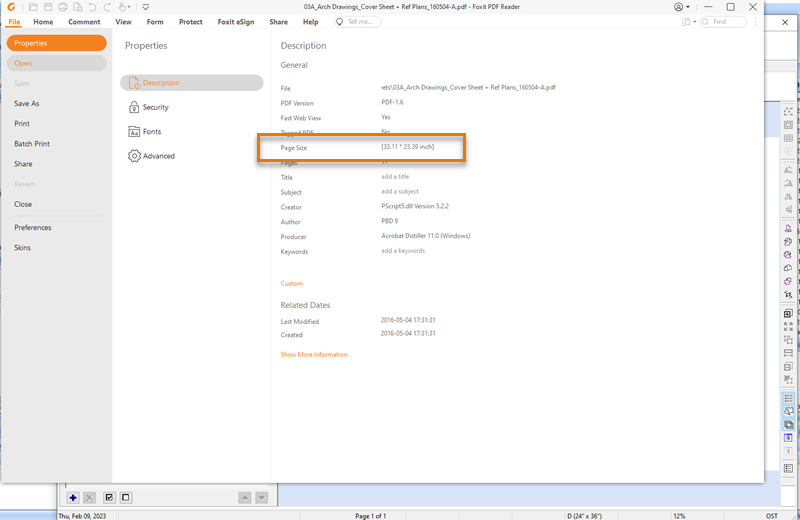
Task: Click the Tell me search field
Action: [x=357, y=22]
